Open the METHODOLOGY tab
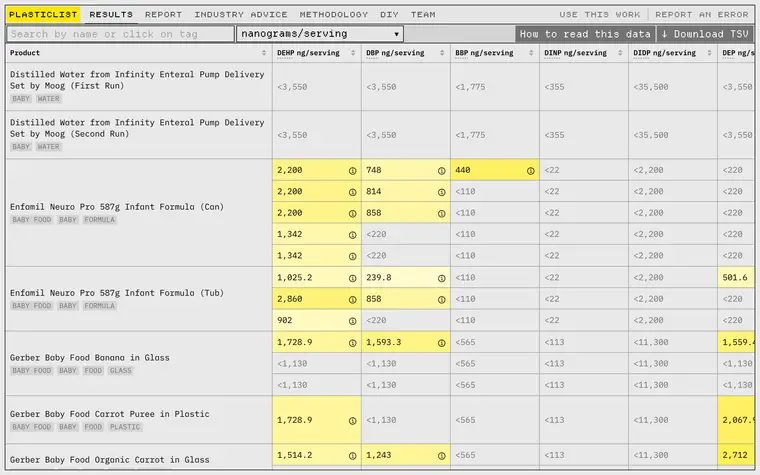 [x=333, y=15]
